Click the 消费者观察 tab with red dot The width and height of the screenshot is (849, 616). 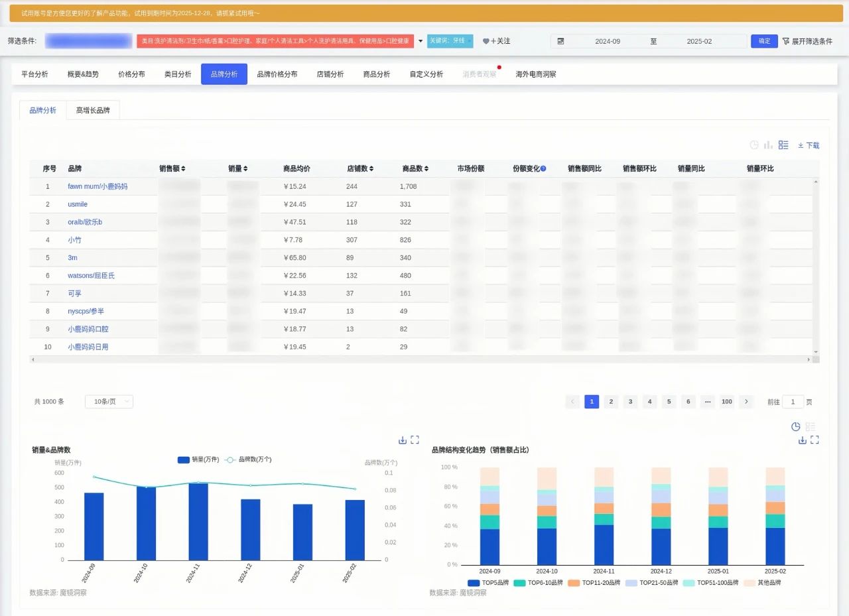click(x=479, y=74)
